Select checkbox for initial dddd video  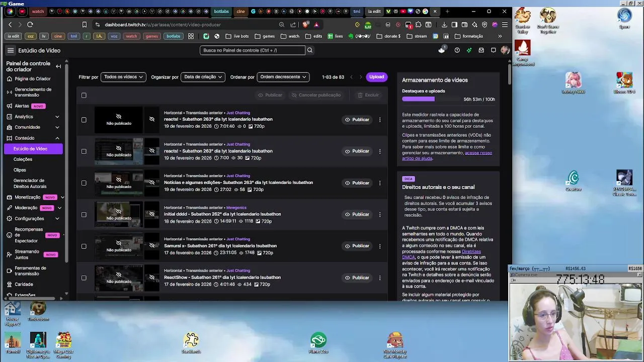click(84, 215)
